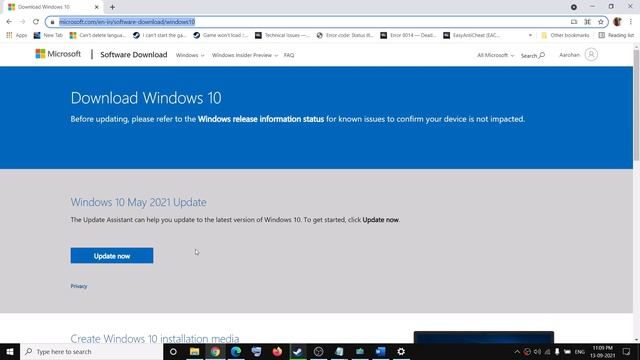Go forward in browser history
This screenshot has width=640, height=360.
tap(22, 22)
